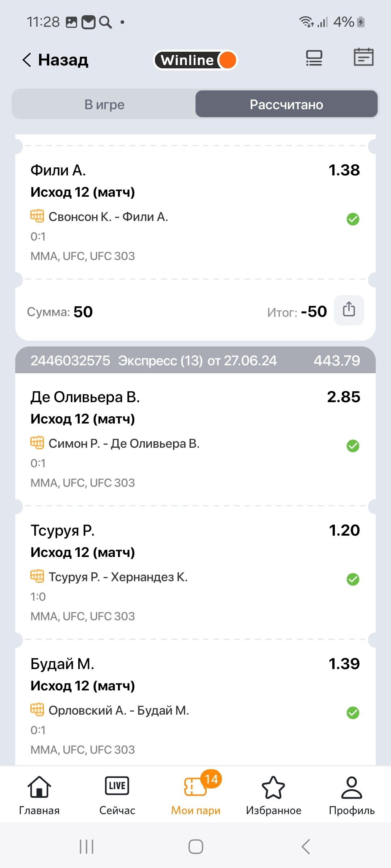Image resolution: width=391 pixels, height=868 pixels.
Task: Tap the MMA icon beside Симон Р. match
Action: pyautogui.click(x=37, y=443)
